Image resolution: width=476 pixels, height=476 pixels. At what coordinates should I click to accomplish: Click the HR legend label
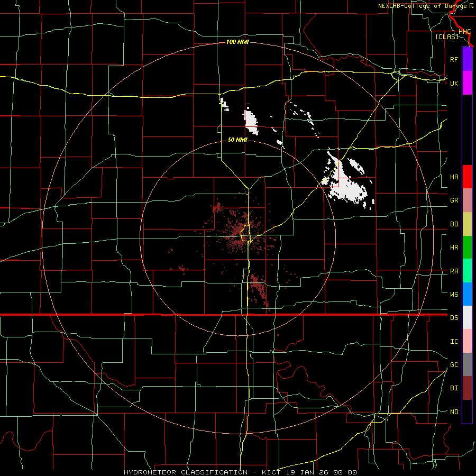pyautogui.click(x=454, y=248)
